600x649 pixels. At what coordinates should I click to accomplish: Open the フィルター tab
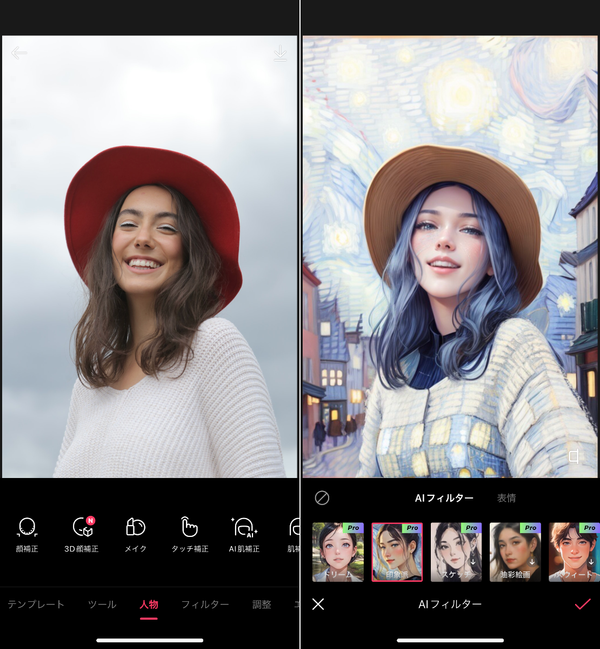click(x=205, y=604)
